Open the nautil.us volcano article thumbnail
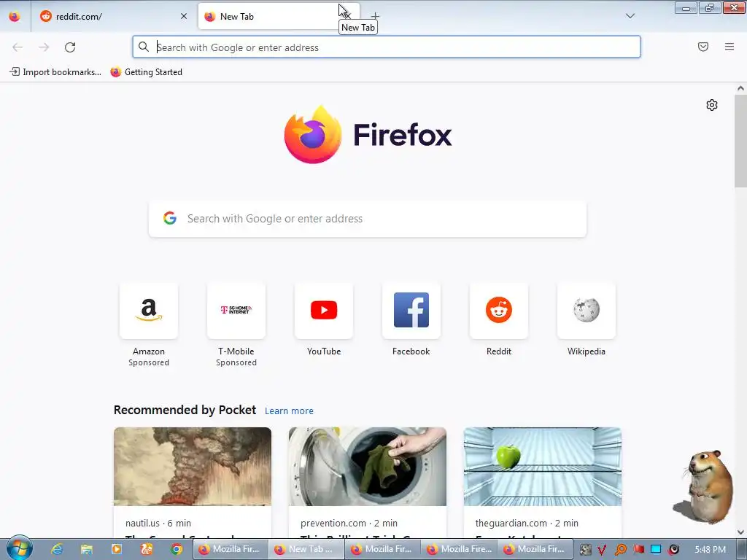Image resolution: width=747 pixels, height=560 pixels. click(x=193, y=466)
